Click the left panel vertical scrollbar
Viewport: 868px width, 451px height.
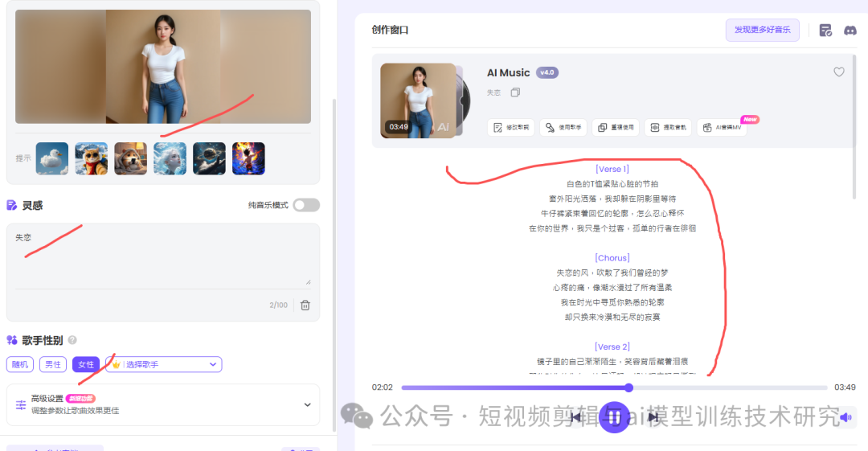click(334, 264)
